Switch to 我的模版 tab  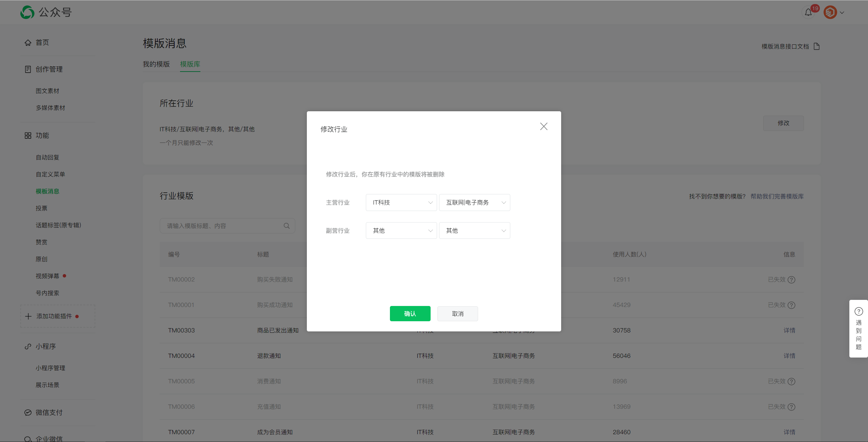(x=157, y=64)
